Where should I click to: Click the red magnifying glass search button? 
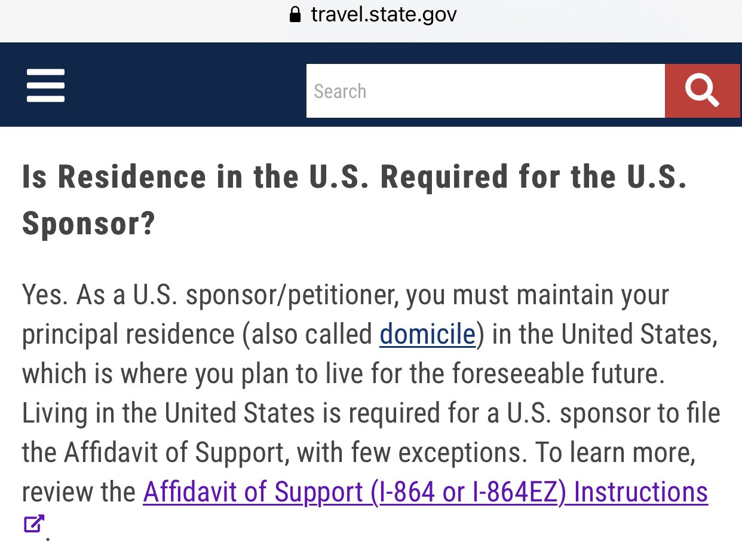702,91
